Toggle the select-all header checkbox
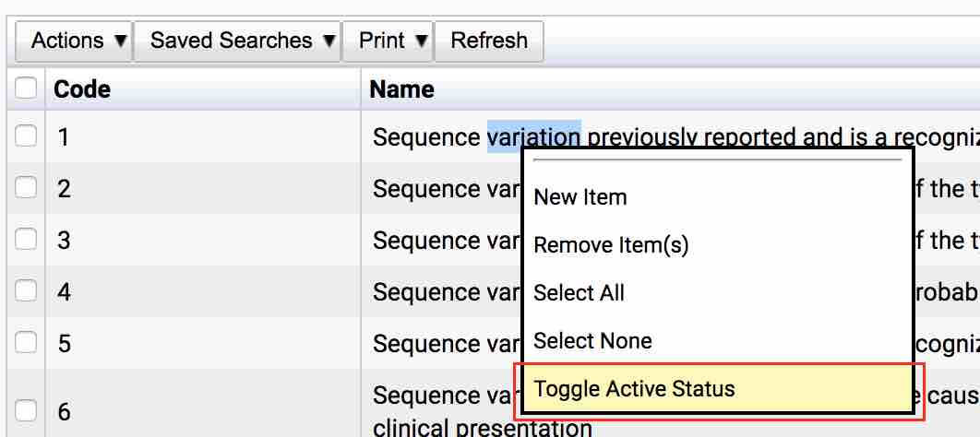The image size is (980, 437). pyautogui.click(x=26, y=89)
